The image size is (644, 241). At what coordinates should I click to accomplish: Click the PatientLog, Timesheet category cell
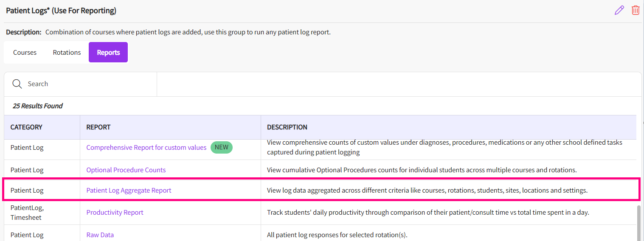[x=27, y=213]
